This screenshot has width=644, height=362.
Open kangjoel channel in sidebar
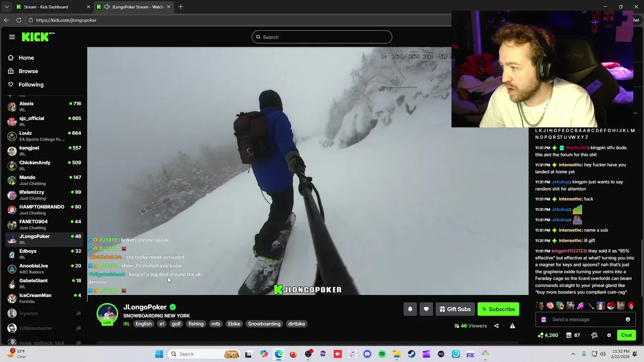coord(44,151)
